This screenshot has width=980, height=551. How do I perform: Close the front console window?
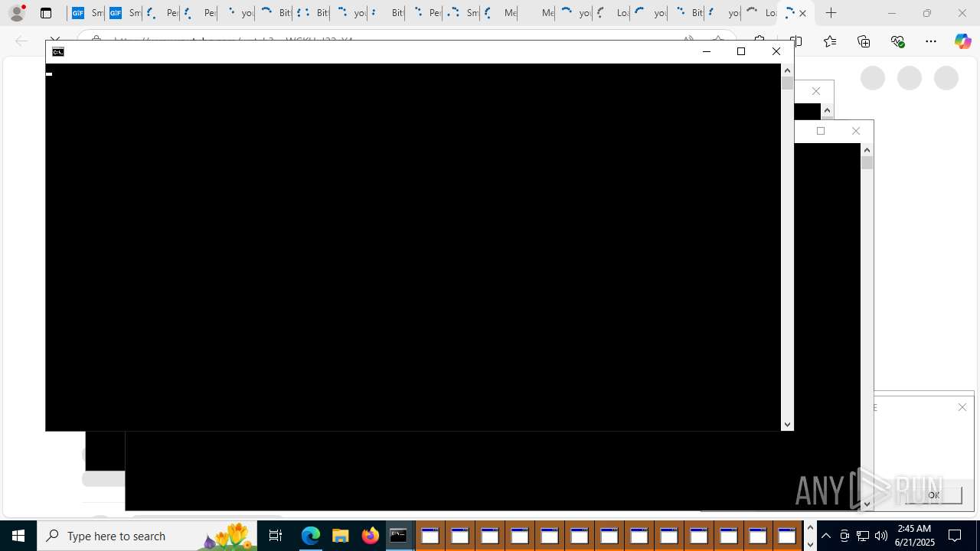pyautogui.click(x=776, y=51)
